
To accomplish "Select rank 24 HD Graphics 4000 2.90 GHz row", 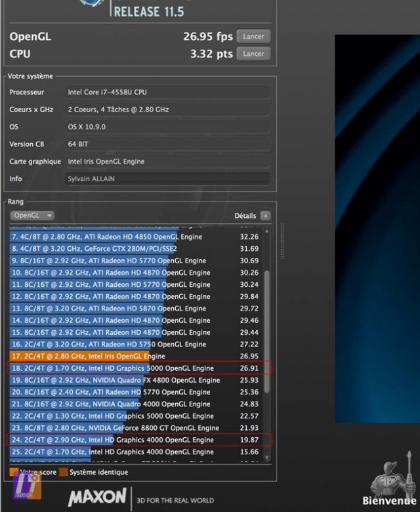I will tap(135, 440).
